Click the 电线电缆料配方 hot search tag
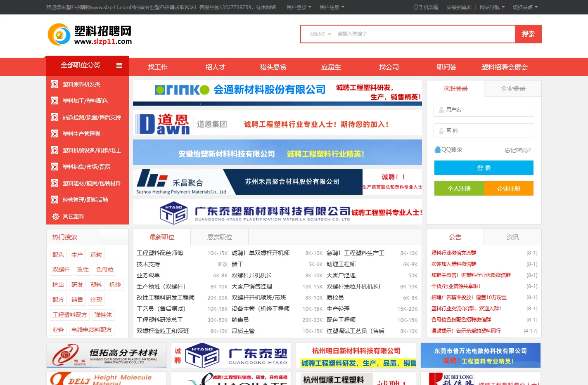 (x=92, y=330)
